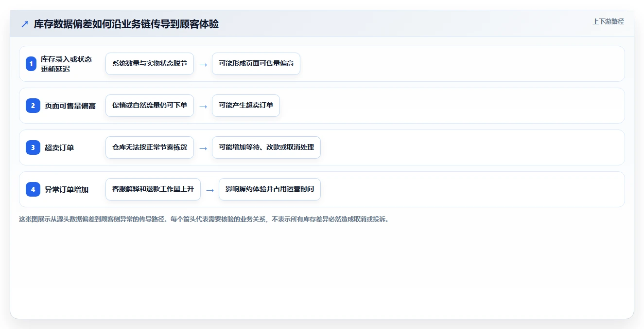Click the 影响履约体验并占用运营时间 box
The width and height of the screenshot is (644, 329).
270,189
